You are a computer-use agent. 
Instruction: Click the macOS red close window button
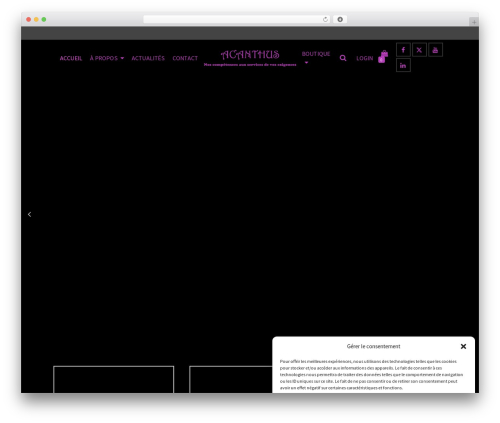click(x=29, y=19)
